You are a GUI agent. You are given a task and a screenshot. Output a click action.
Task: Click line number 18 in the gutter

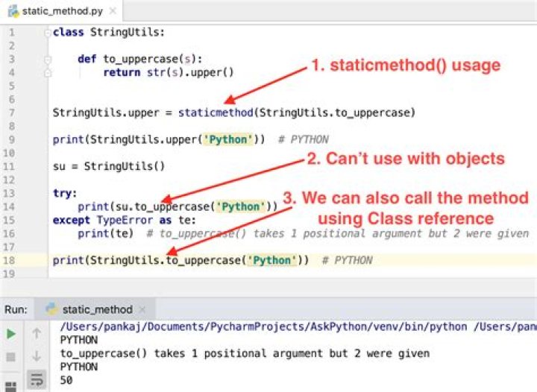[10, 260]
